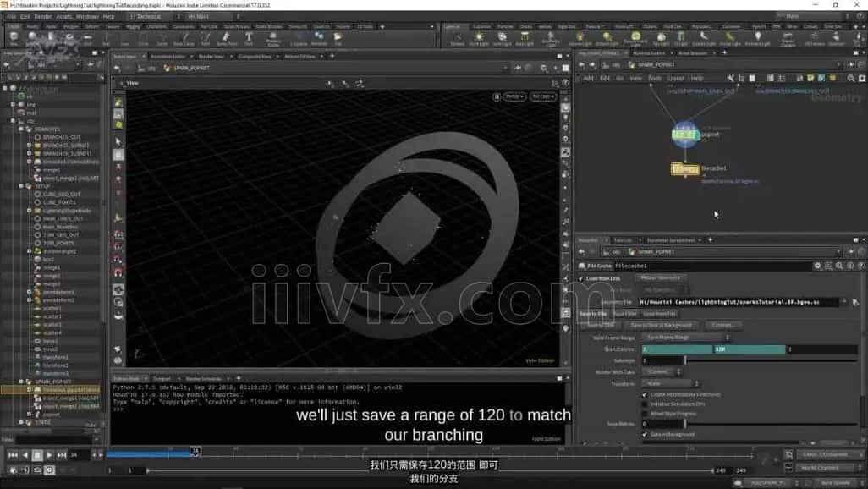Select the Platonic Solids shelf tool

coord(273,38)
